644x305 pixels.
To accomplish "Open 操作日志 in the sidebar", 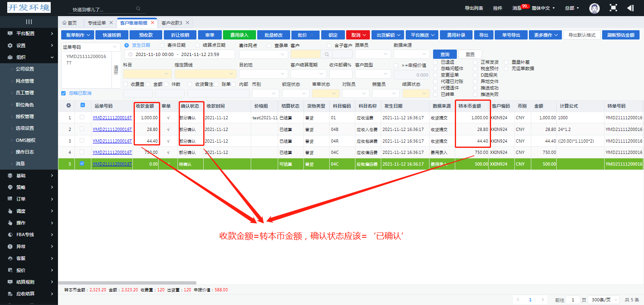I will coord(25,152).
